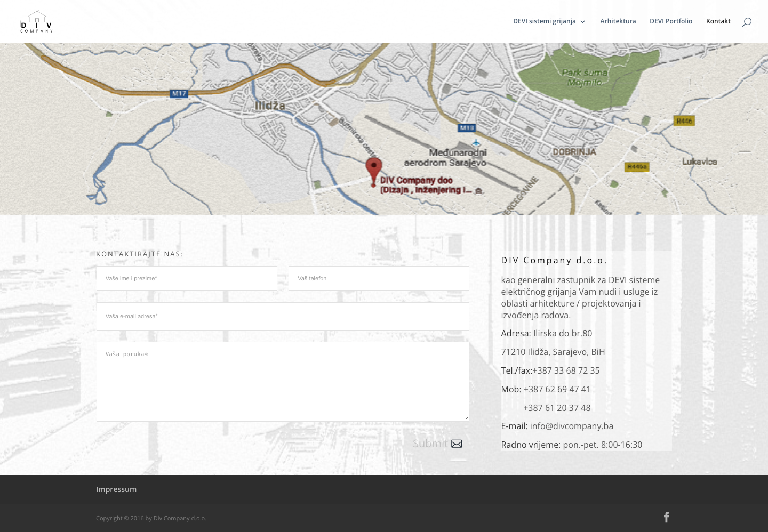Focus the Vaše ime i prezime field
The height and width of the screenshot is (532, 768).
click(187, 278)
